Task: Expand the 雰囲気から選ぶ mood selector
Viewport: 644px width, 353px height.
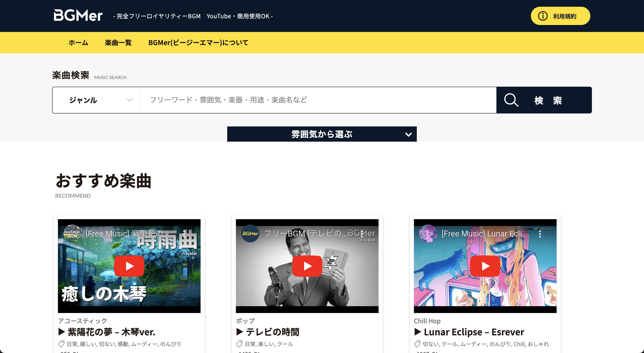Action: (x=322, y=134)
